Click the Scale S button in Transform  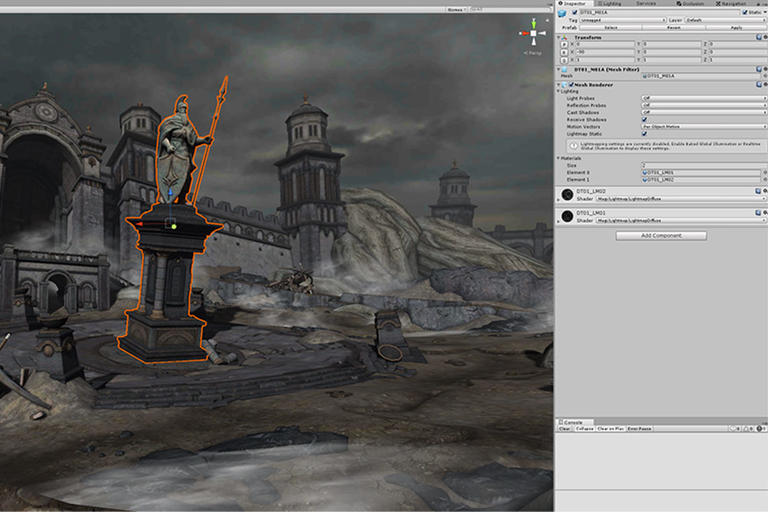coord(564,60)
